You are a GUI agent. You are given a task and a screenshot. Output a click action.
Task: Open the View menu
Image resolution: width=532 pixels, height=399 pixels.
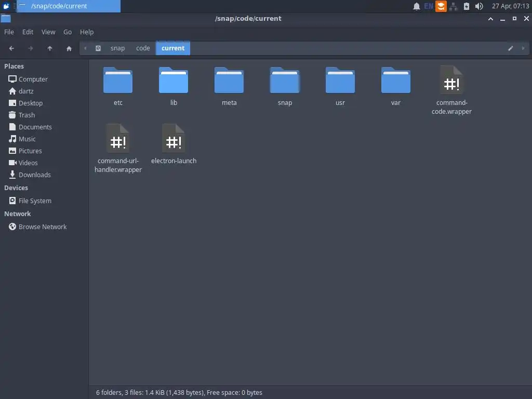coord(48,32)
